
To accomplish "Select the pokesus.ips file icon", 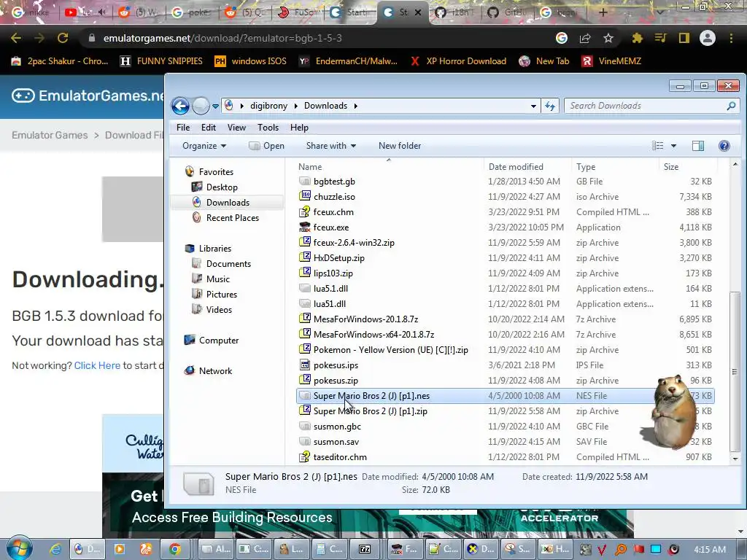I will point(305,365).
